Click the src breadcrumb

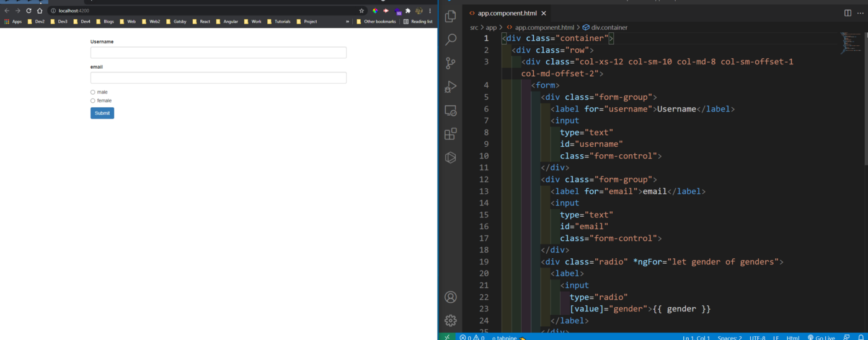[x=474, y=27]
